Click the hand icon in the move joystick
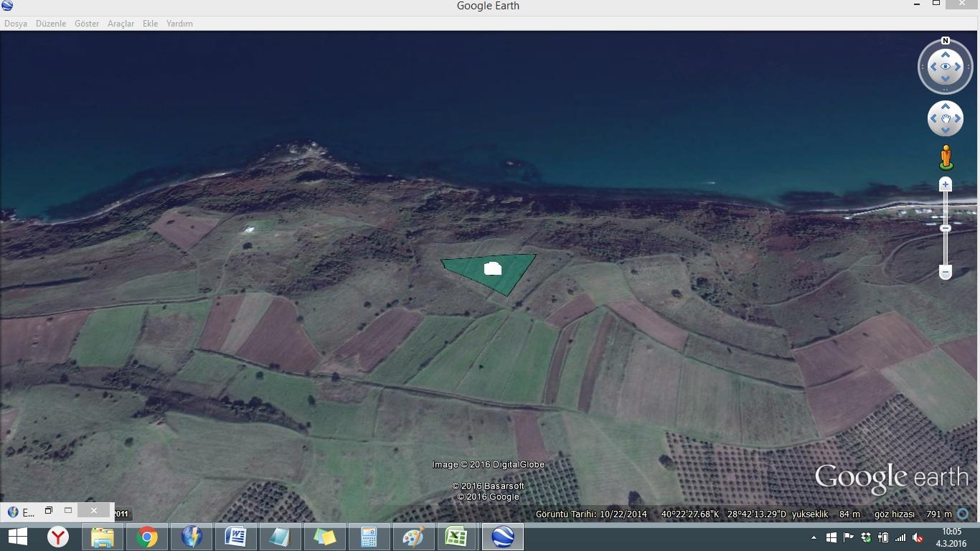This screenshot has width=980, height=551. click(x=945, y=118)
